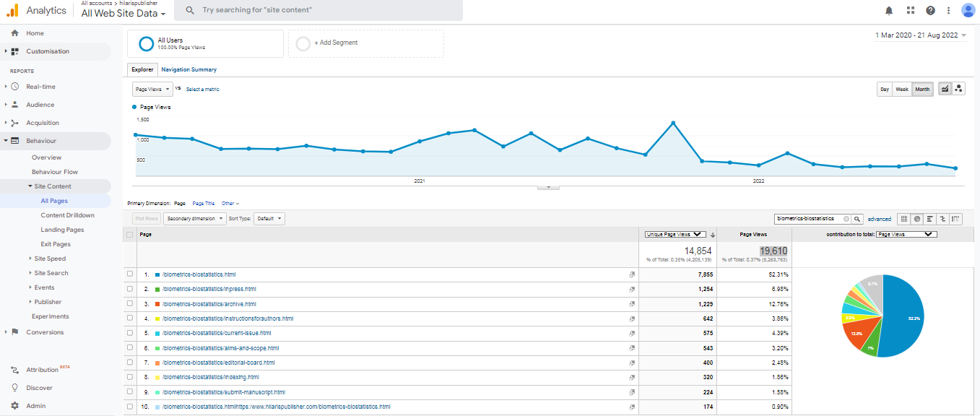The height and width of the screenshot is (416, 980).
Task: Select the performance bar view icon
Action: point(929,219)
